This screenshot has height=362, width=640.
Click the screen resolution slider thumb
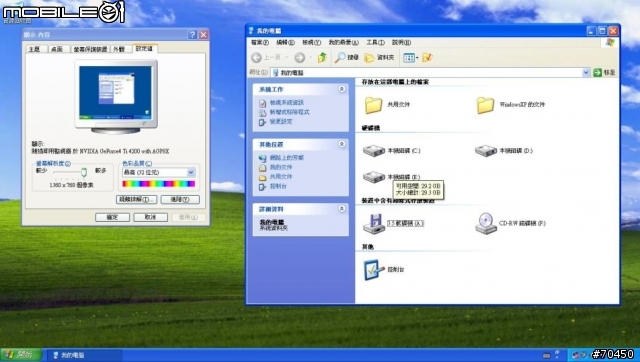[x=84, y=172]
